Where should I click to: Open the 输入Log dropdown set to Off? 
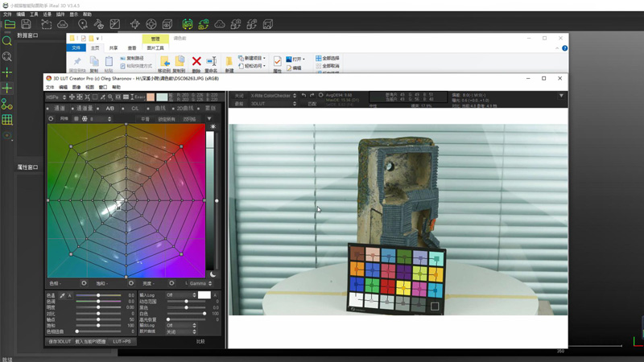(x=181, y=295)
